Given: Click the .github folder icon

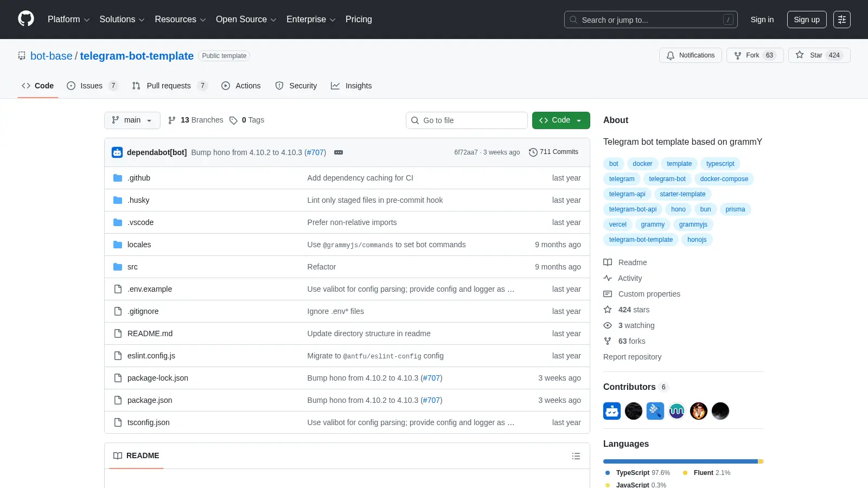Looking at the screenshot, I should tap(118, 178).
